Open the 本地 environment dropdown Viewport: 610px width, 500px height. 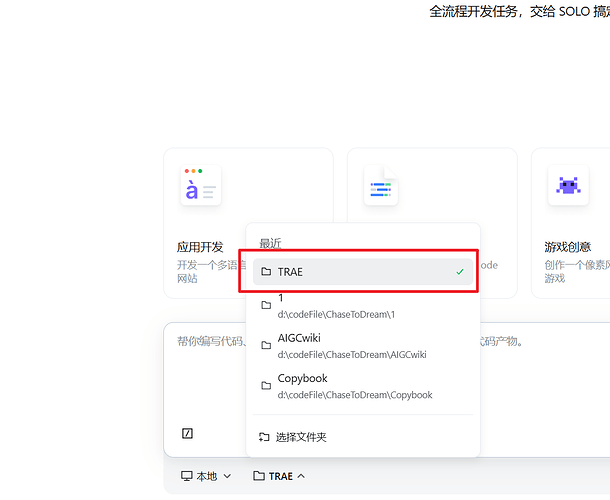click(206, 476)
